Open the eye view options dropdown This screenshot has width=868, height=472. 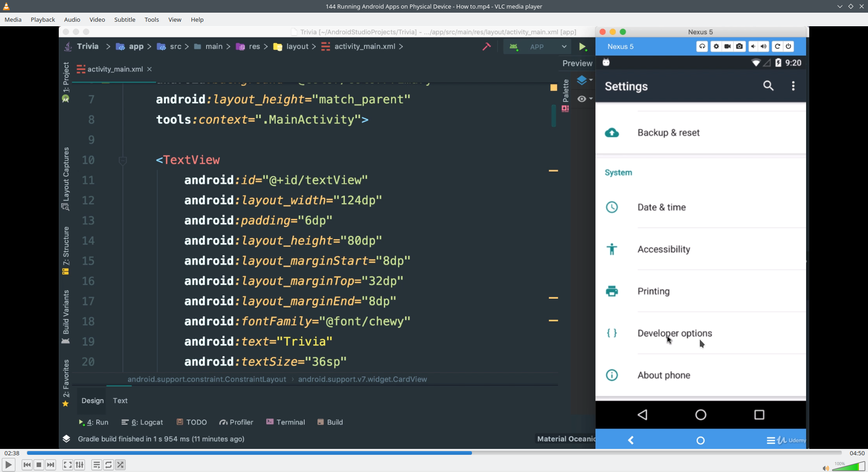[584, 99]
